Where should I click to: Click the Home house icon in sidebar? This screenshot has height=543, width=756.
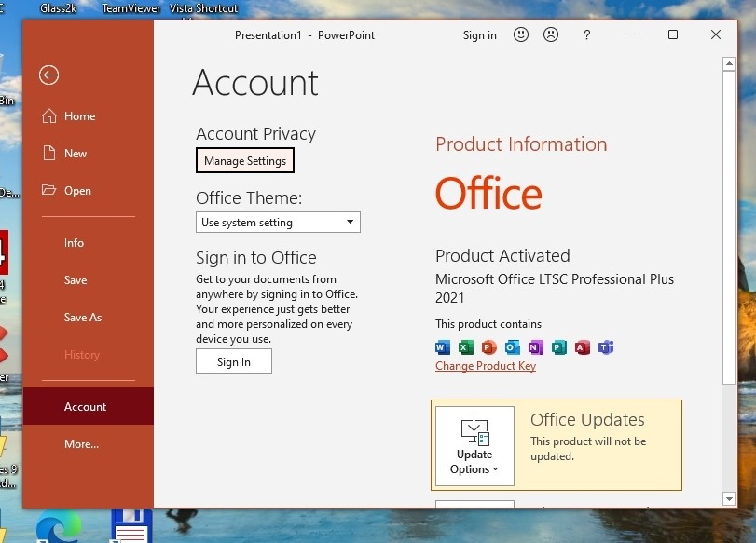coord(48,116)
